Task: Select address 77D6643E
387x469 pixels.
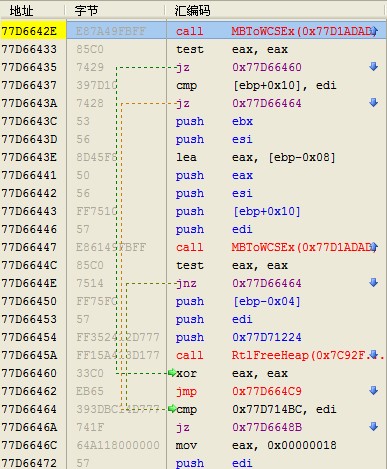Action: coord(29,157)
